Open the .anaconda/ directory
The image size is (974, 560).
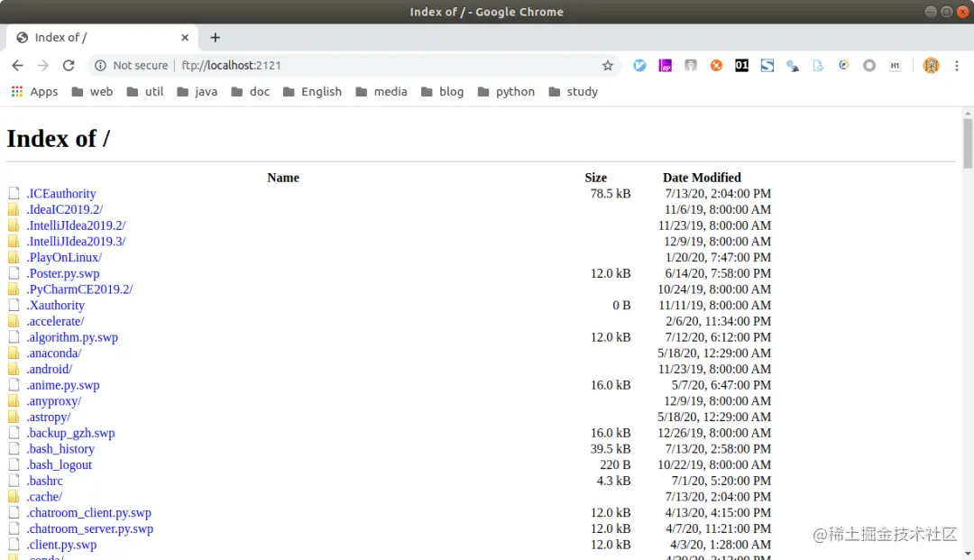click(53, 353)
